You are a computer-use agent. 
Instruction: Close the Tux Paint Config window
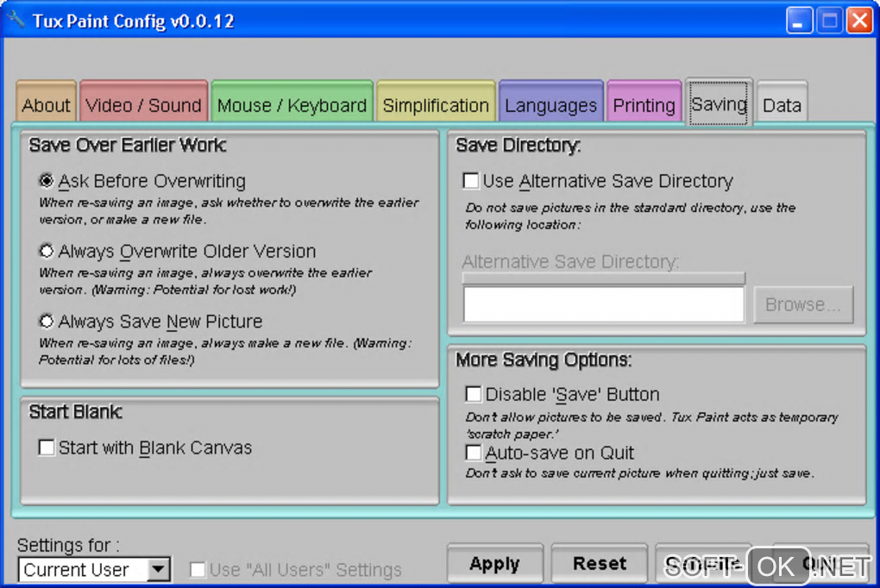[860, 22]
